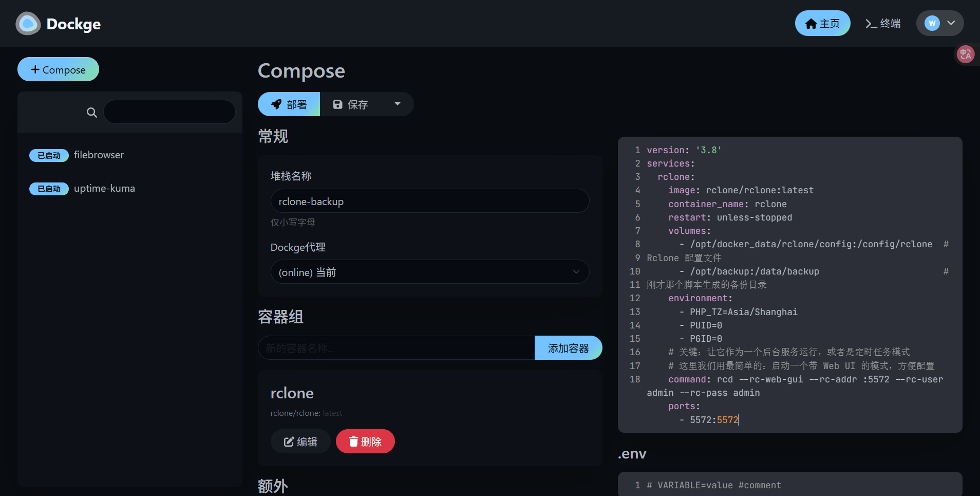Edit the rclone container with 编辑
Viewport: 980px width, 496px height.
300,442
